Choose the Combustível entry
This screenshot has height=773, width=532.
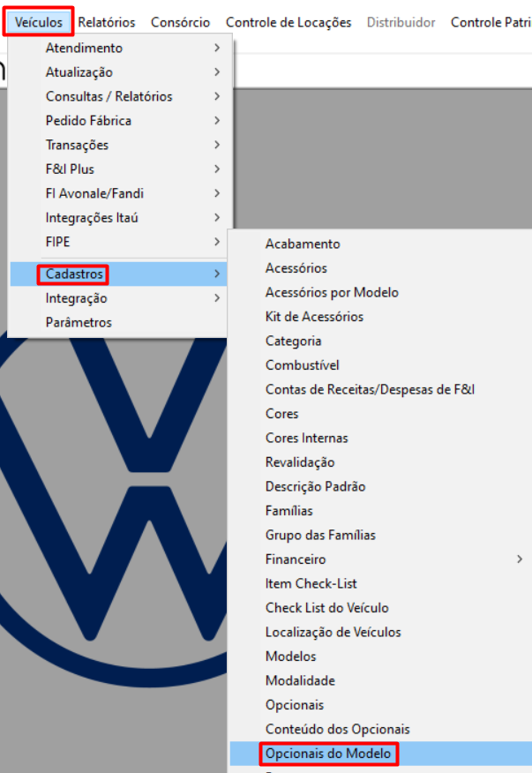click(x=380, y=364)
